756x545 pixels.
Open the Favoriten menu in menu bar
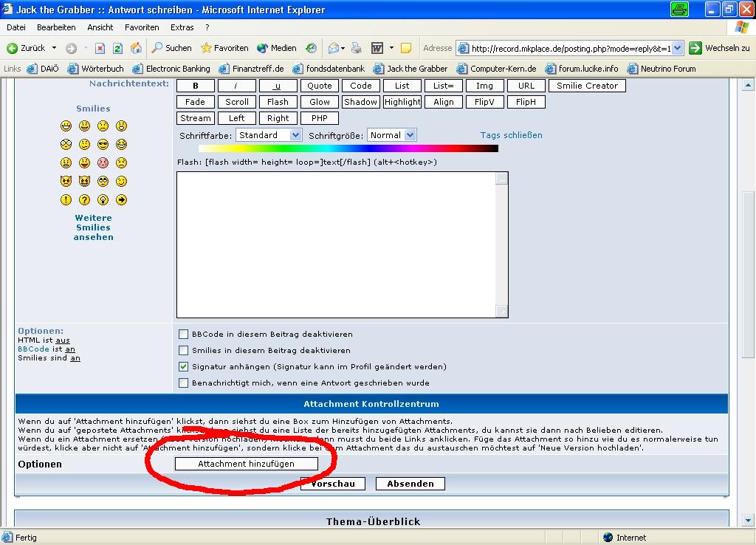(142, 27)
